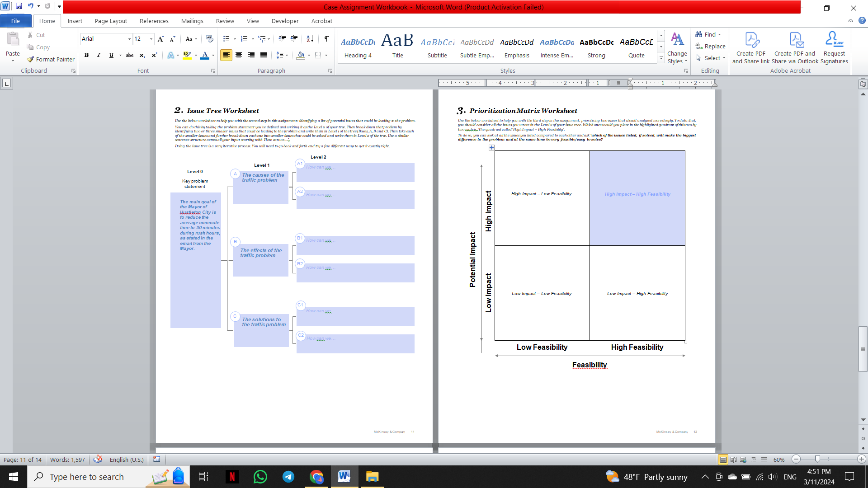Viewport: 868px width, 488px height.
Task: Save the document with the floppy-disk icon
Action: pos(19,6)
